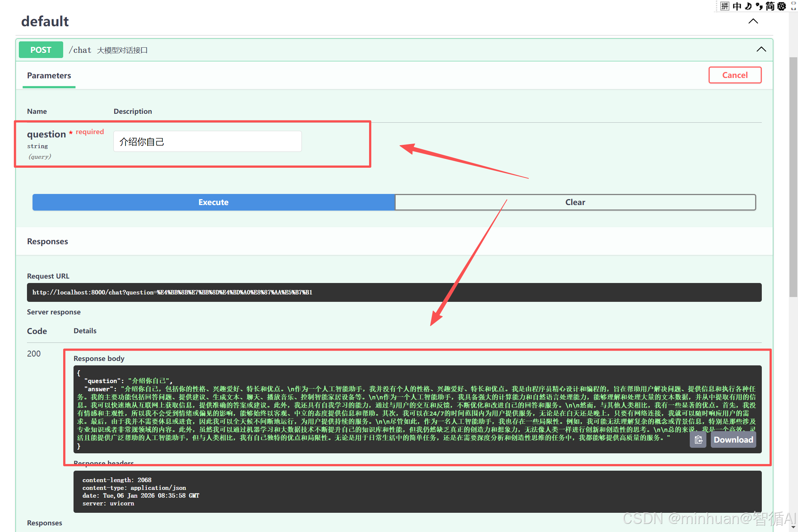Image resolution: width=798 pixels, height=532 pixels.
Task: Open IME settings gear icon
Action: pos(782,6)
